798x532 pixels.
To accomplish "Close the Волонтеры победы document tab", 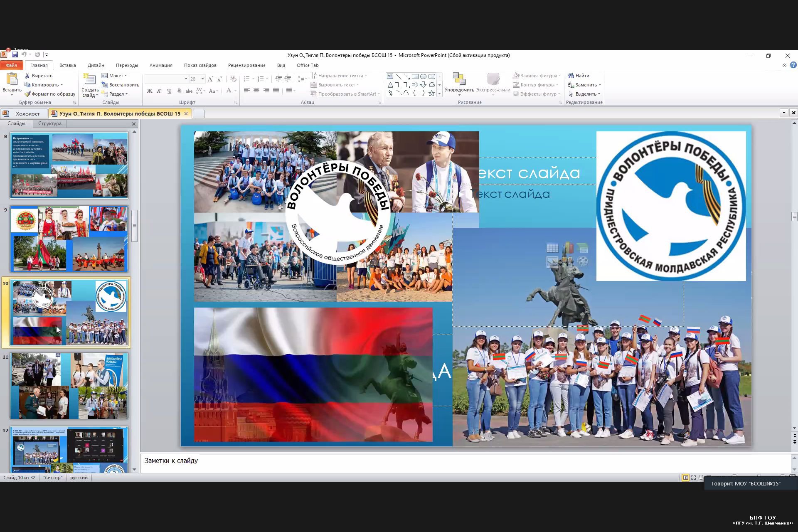I will point(186,113).
